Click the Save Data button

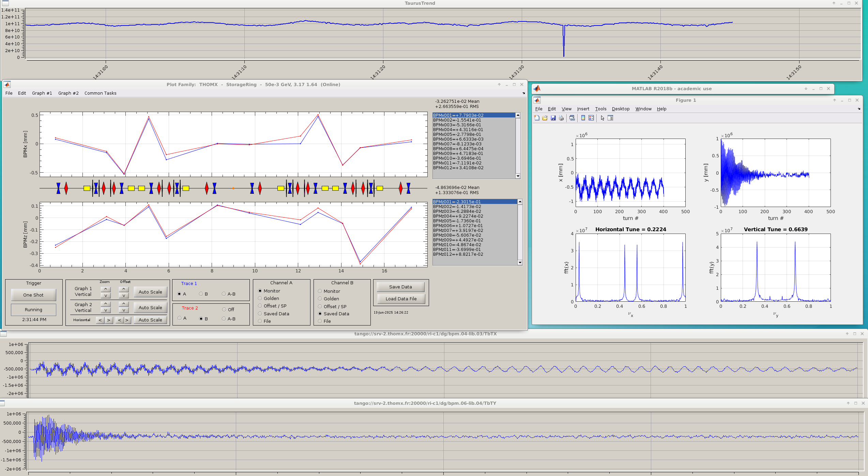(400, 287)
